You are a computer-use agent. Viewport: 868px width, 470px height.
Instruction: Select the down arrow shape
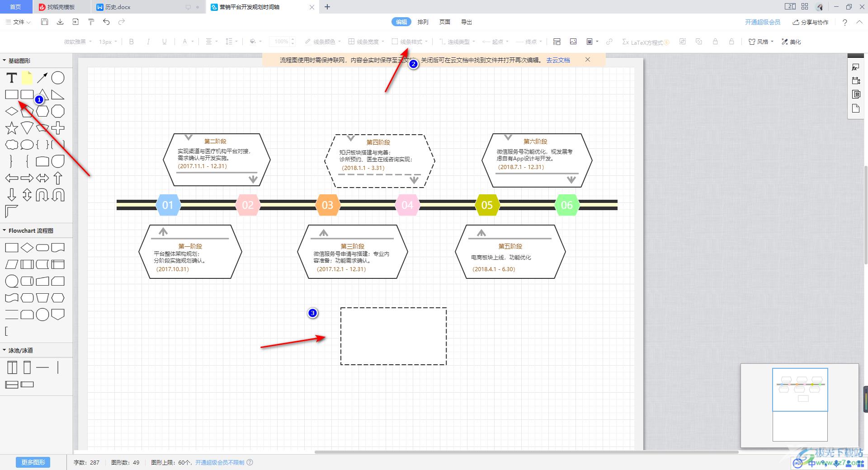(12, 195)
